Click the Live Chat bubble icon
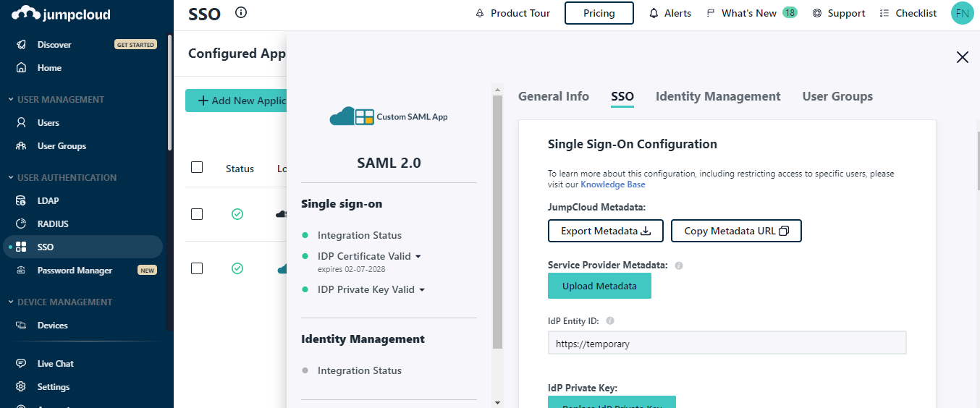Viewport: 980px width, 408px height. tap(22, 364)
